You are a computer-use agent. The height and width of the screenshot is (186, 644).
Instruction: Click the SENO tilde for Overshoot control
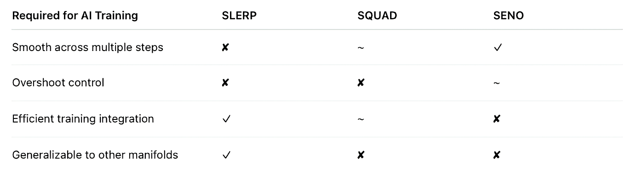pos(497,83)
